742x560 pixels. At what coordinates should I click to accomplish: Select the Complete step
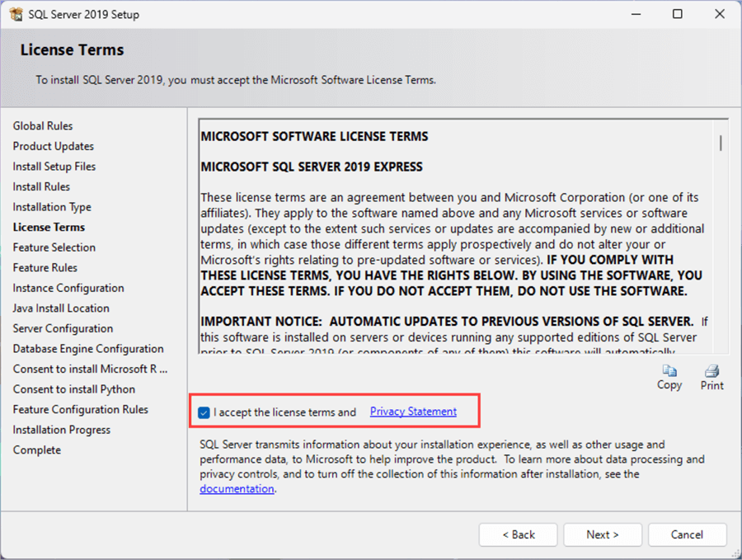coord(37,450)
